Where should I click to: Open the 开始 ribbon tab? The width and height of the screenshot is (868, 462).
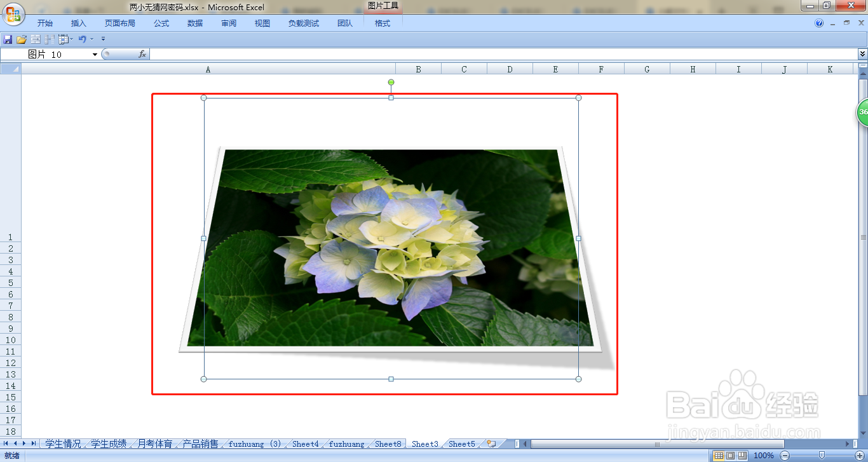[45, 23]
